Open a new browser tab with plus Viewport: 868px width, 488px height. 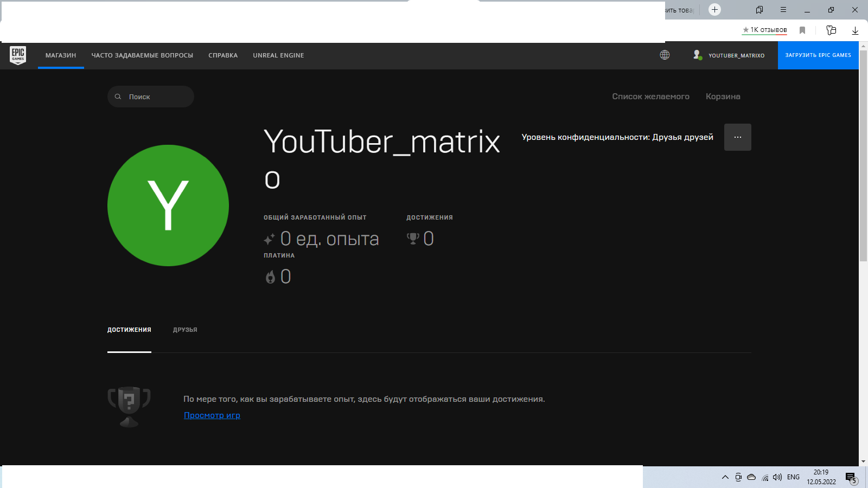[x=715, y=9]
